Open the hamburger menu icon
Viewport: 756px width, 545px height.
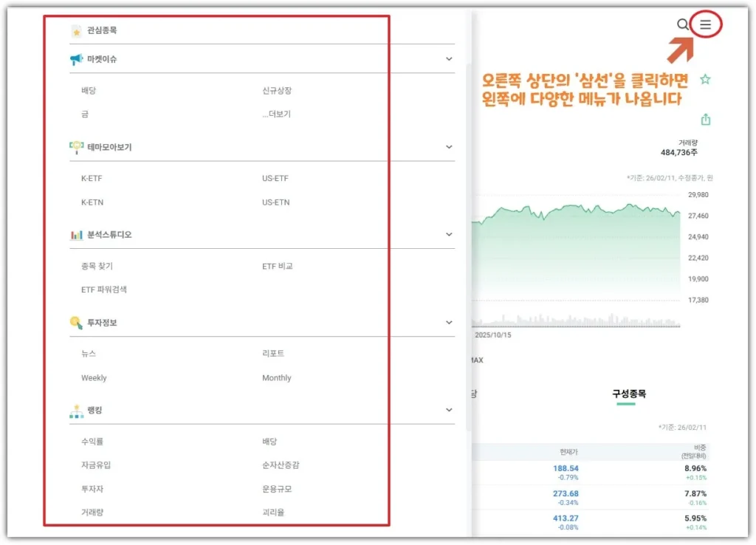(706, 25)
